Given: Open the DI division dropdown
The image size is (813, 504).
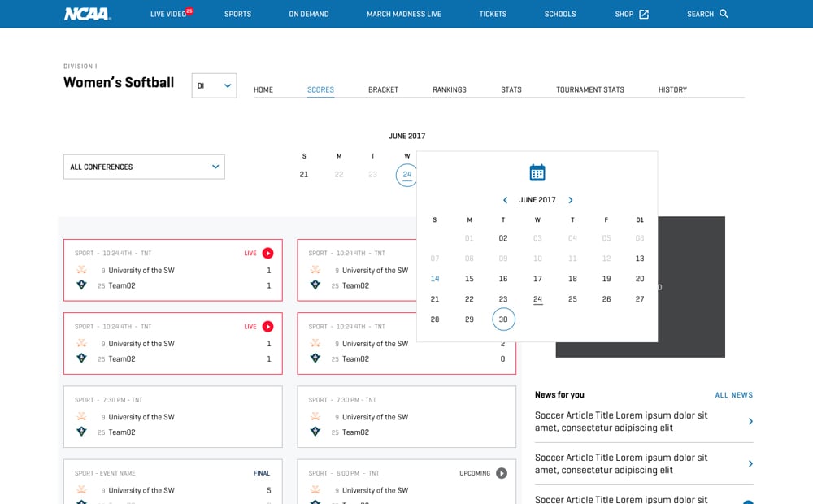Looking at the screenshot, I should 214,85.
